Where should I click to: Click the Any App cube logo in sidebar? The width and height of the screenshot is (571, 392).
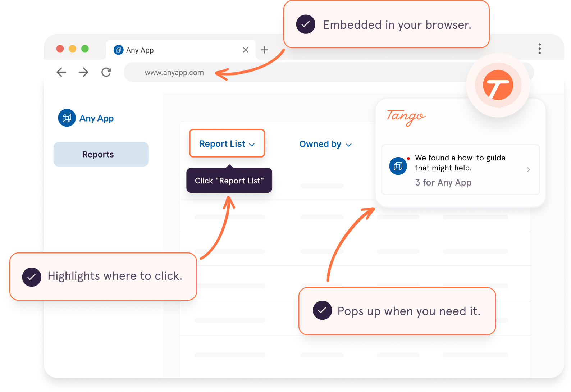coord(67,118)
